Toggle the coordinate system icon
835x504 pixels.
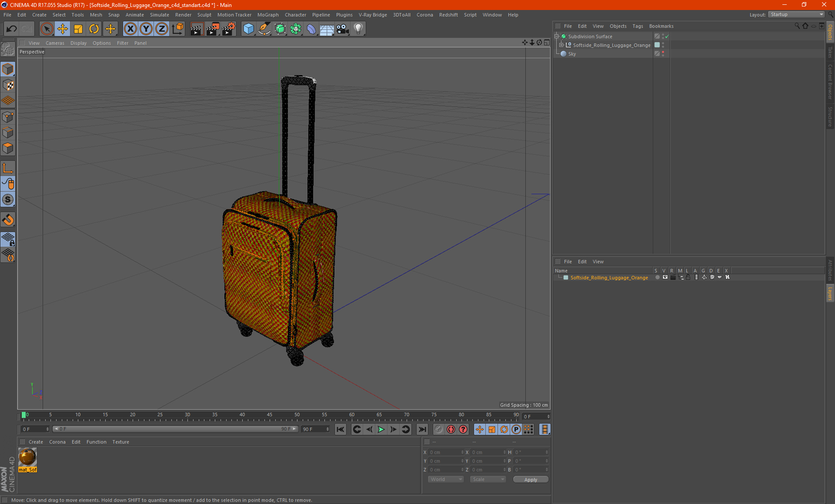[177, 29]
